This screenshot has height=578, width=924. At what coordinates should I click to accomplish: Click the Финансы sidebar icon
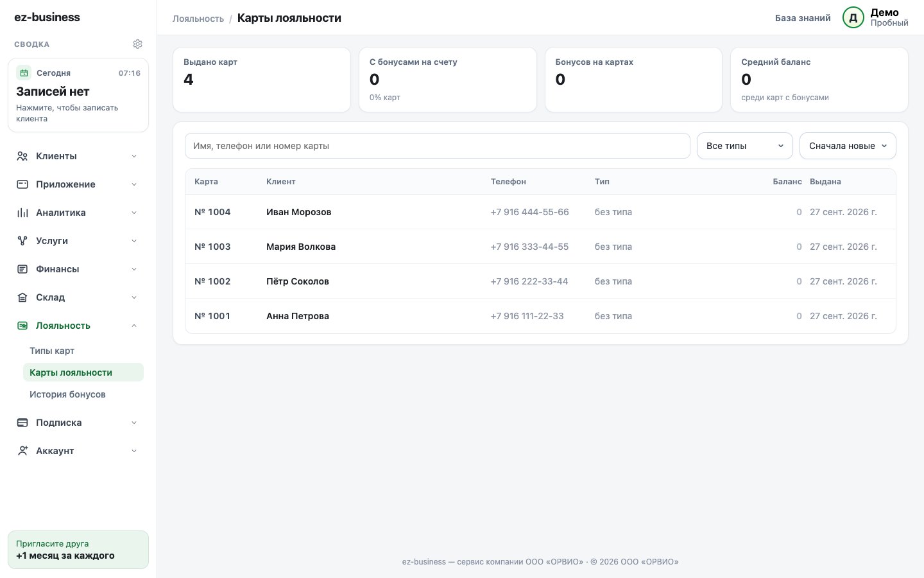point(22,269)
